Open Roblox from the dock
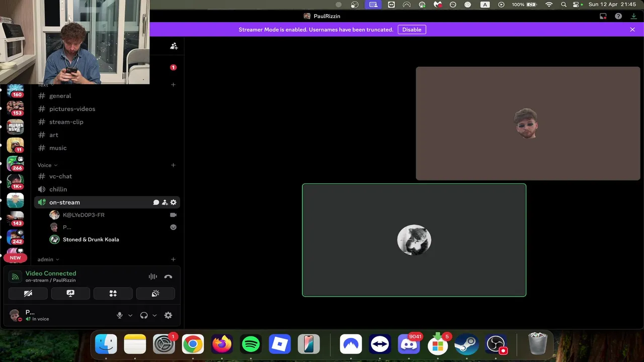This screenshot has width=644, height=362. click(280, 344)
